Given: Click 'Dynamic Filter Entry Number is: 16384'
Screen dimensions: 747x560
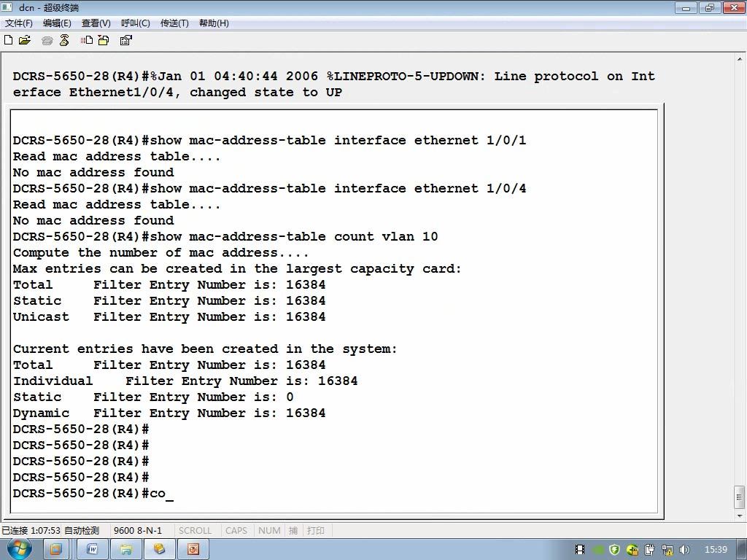Looking at the screenshot, I should point(169,413).
